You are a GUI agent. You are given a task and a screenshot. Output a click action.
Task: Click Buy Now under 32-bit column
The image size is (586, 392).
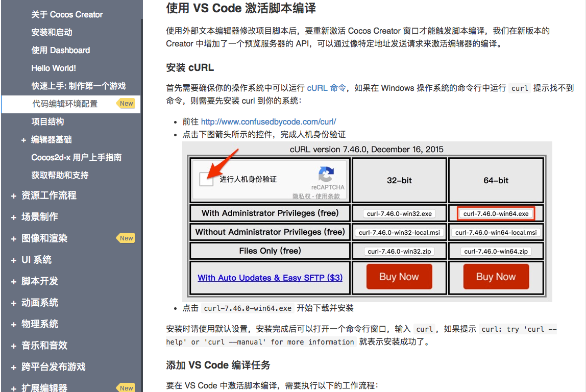399,277
